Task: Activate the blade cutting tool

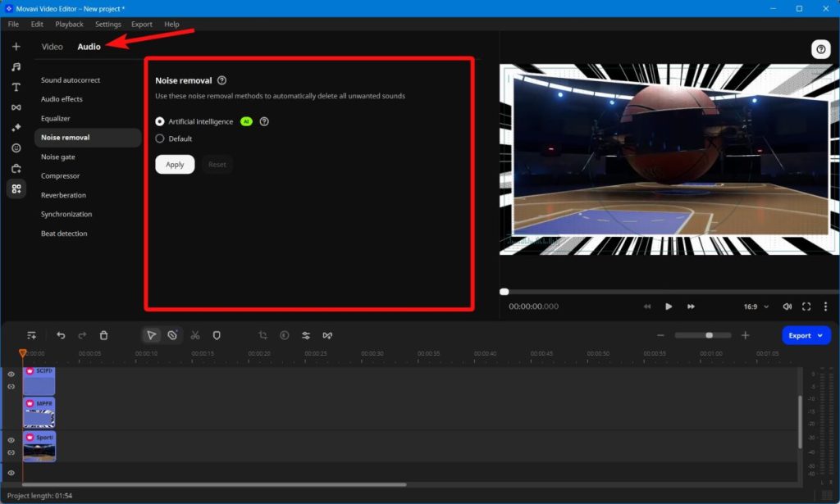Action: [172, 335]
